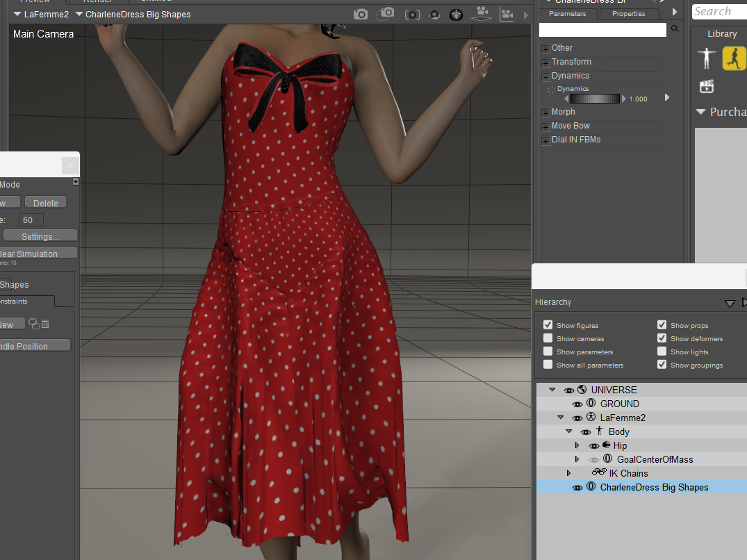Uncheck Show props in Hierarchy
This screenshot has width=747, height=560.
662,325
